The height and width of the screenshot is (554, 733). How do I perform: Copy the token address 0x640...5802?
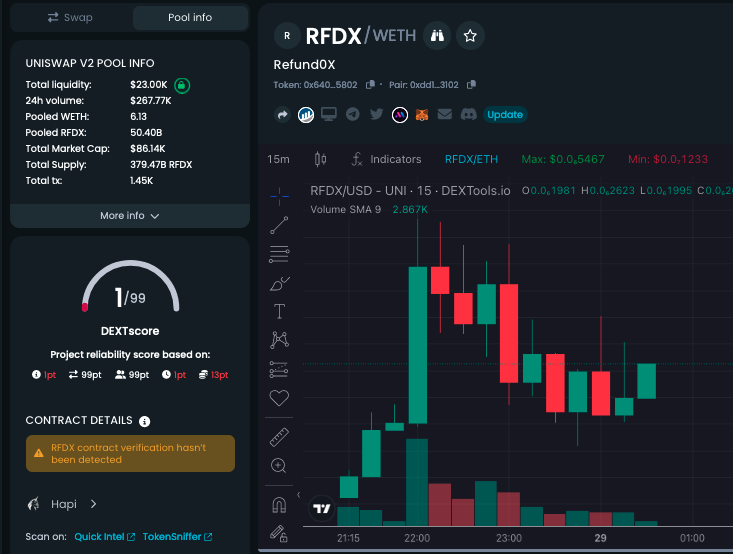coord(370,85)
